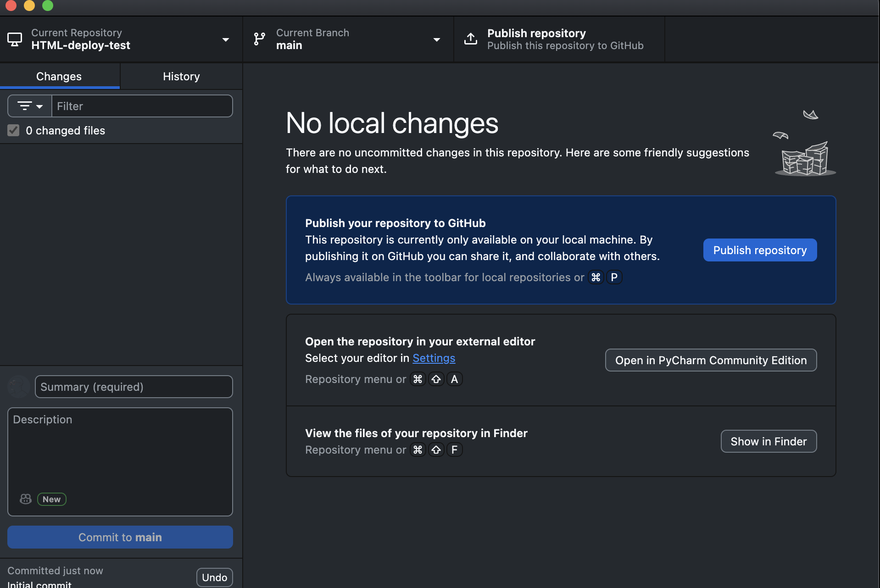The height and width of the screenshot is (588, 880).
Task: Click Open in PyCharm Community Edition
Action: click(711, 361)
